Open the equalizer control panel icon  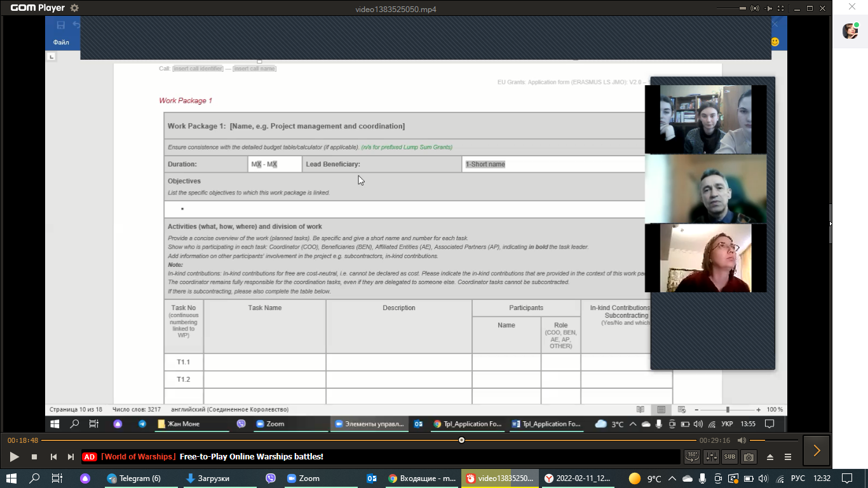click(x=711, y=456)
